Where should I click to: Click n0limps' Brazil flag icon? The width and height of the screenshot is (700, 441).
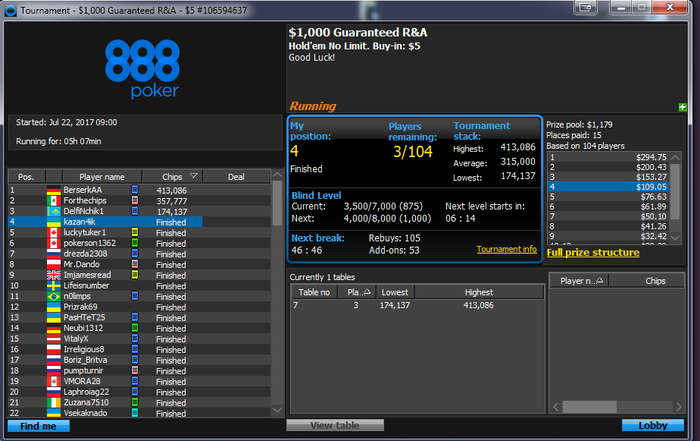(54, 296)
